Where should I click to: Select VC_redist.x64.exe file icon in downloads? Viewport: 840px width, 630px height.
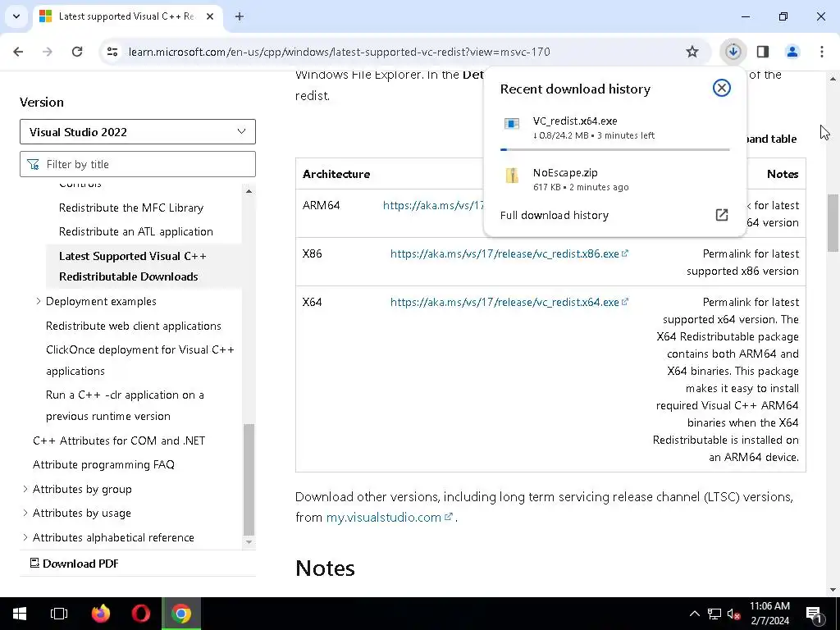(x=512, y=125)
